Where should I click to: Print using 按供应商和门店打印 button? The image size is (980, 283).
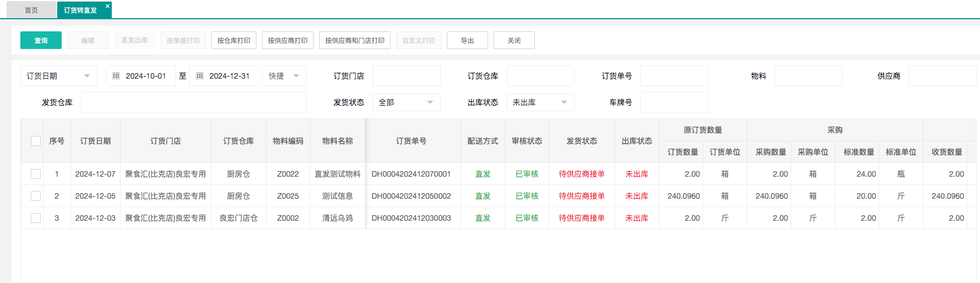click(x=355, y=40)
